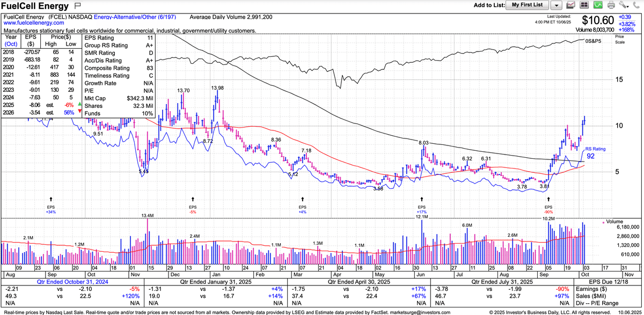This screenshot has width=644, height=315.
Task: Click the flag icon beside FuelCell Energy title
Action: click(x=78, y=6)
